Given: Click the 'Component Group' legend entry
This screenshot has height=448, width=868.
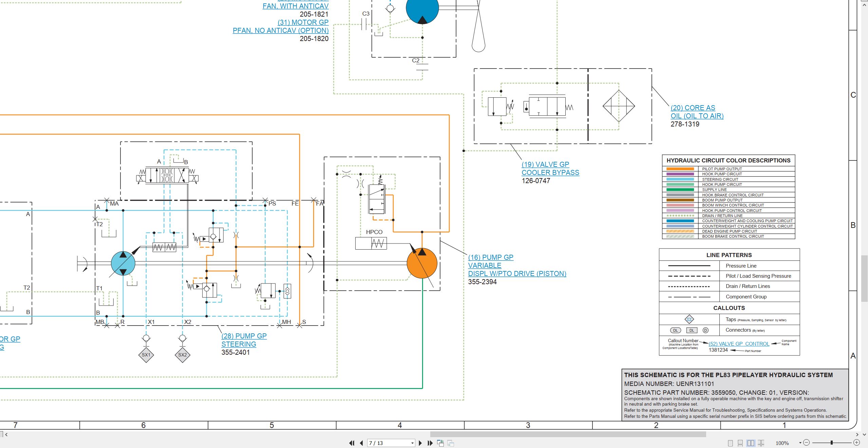Looking at the screenshot, I should [746, 297].
